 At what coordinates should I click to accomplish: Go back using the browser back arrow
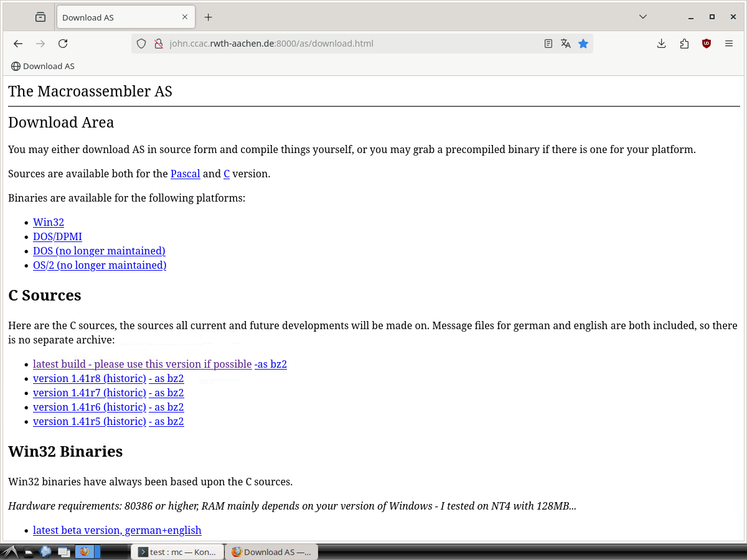(x=18, y=44)
